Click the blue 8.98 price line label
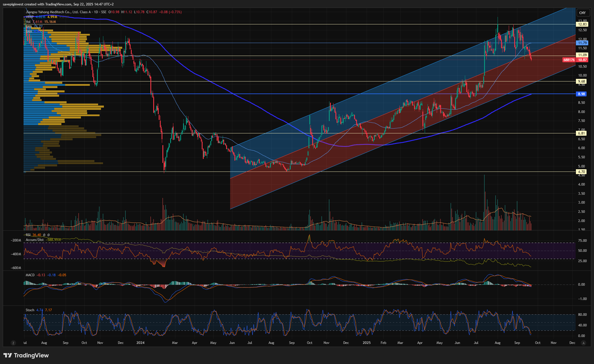594x364 pixels. (582, 94)
